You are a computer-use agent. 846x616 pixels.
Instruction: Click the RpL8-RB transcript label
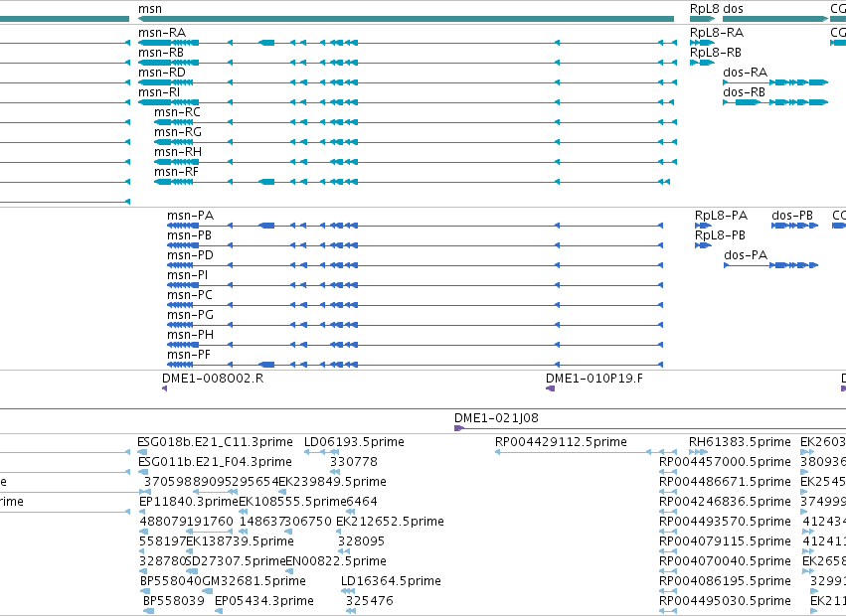pyautogui.click(x=716, y=53)
